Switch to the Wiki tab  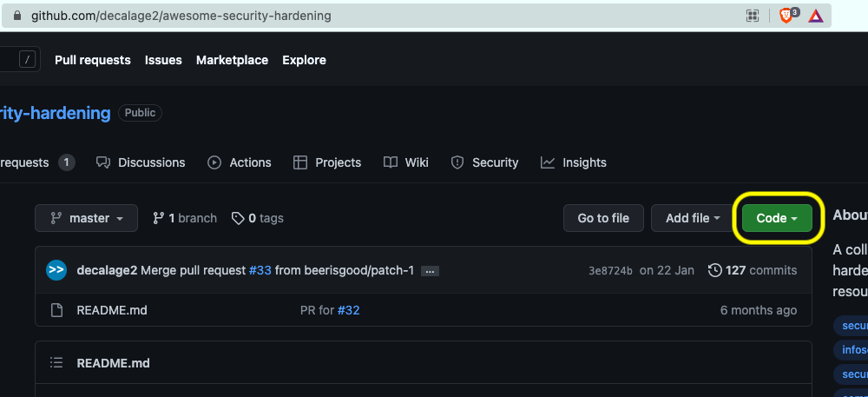point(405,162)
